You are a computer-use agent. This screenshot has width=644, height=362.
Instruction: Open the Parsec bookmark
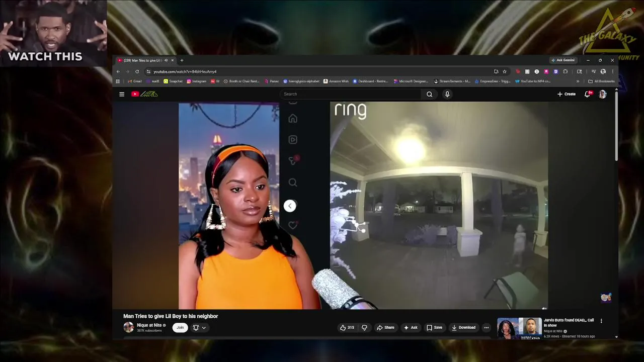click(272, 81)
